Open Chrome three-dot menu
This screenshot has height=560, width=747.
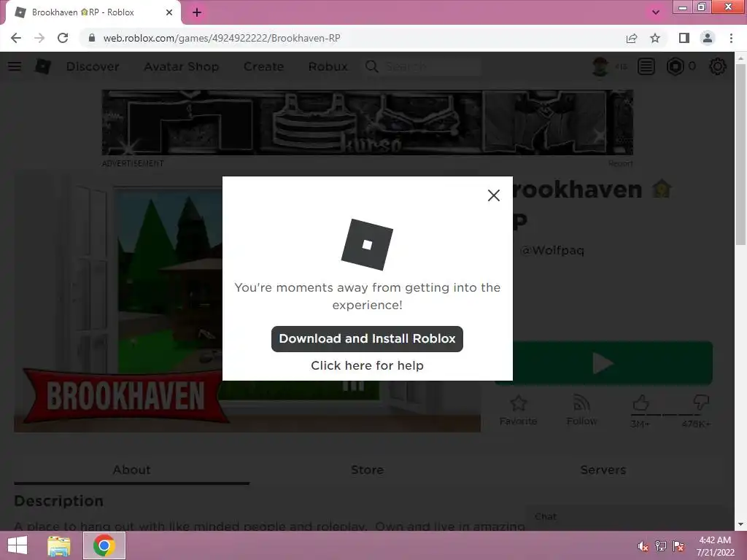coord(731,38)
